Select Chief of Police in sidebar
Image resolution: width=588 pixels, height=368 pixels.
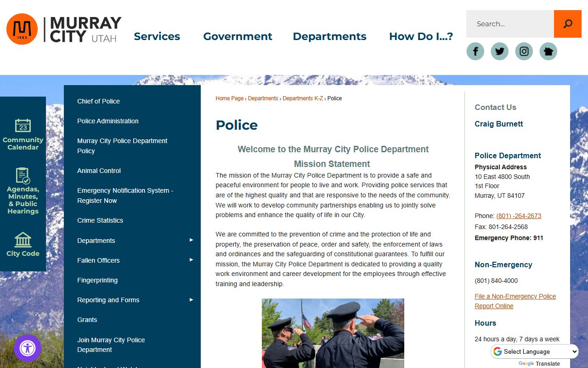[98, 101]
